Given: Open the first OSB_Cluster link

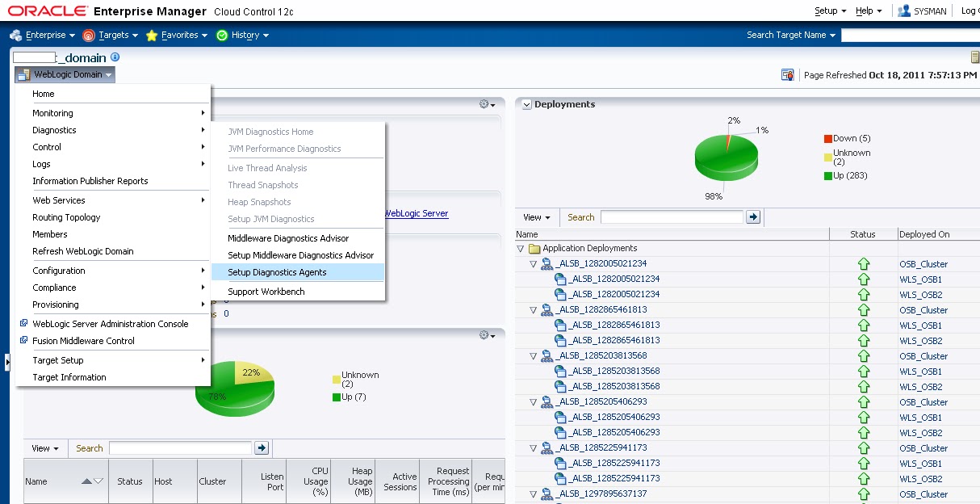Looking at the screenshot, I should pos(923,264).
